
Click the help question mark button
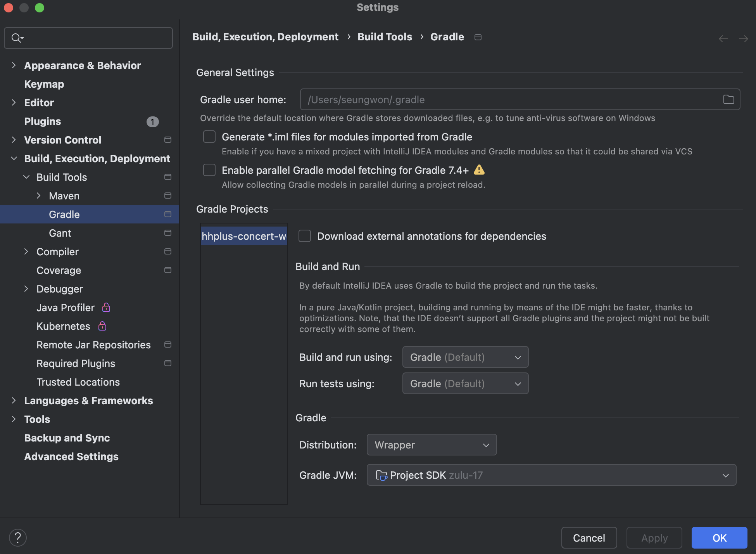[x=18, y=538]
